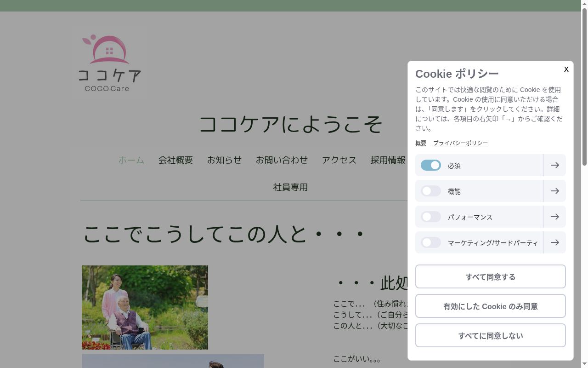Open お問い合わせ page

click(282, 160)
